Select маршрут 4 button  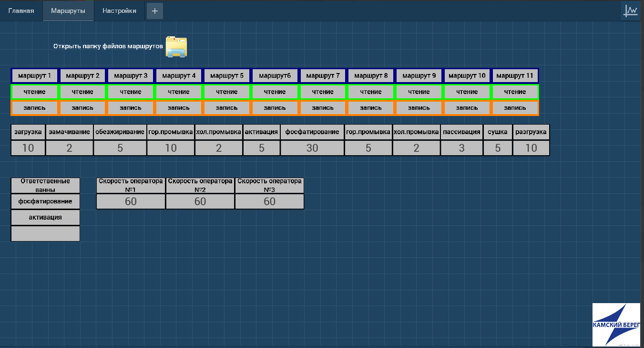click(179, 75)
